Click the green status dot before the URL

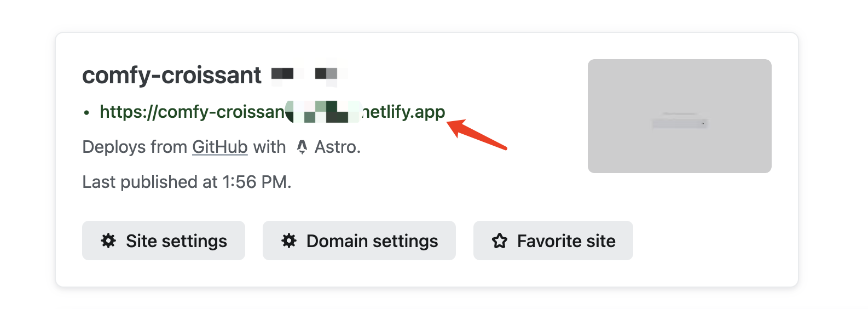[86, 113]
